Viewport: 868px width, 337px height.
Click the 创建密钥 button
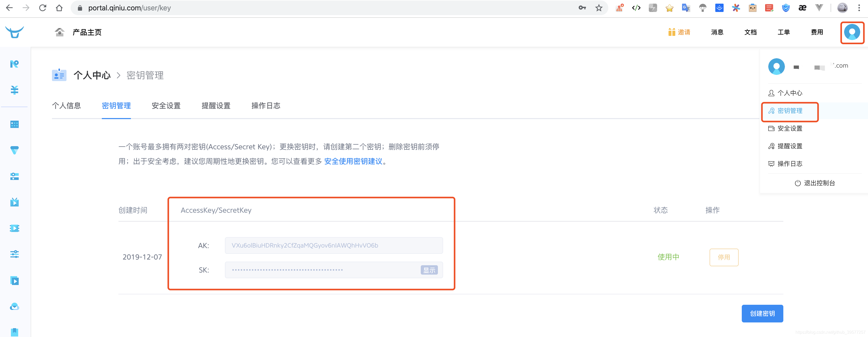click(x=762, y=313)
